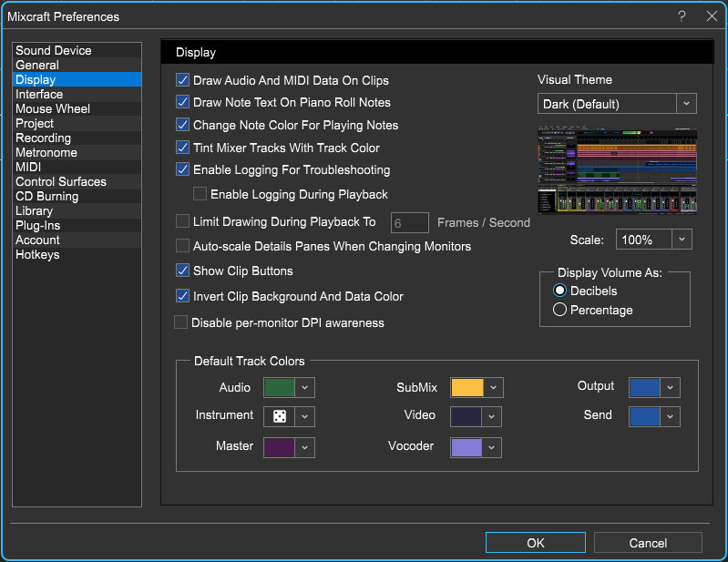Screen dimensions: 728x562
Task: Click the random dice Instrument color icon
Action: [280, 416]
